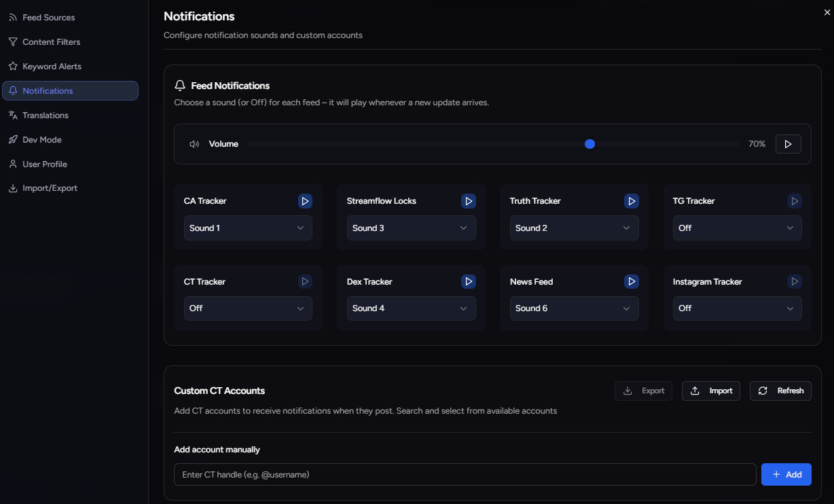Click the speaker icon next to Volume
834x504 pixels.
[194, 143]
